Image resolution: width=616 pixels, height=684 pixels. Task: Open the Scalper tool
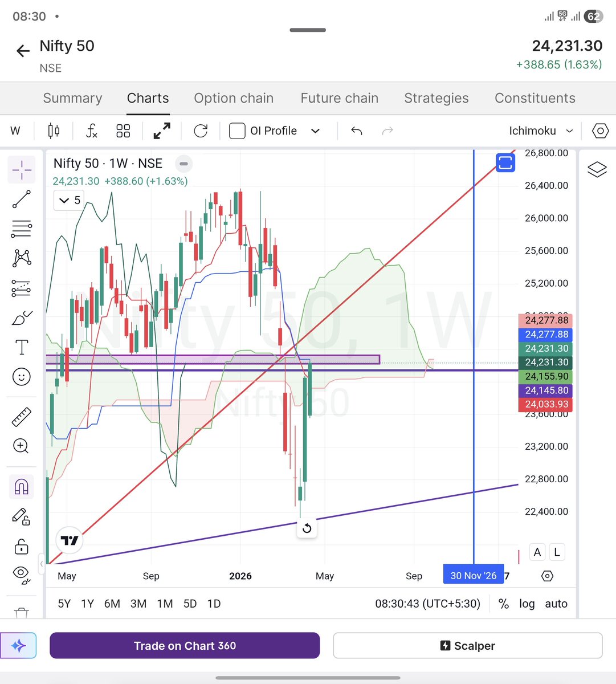(x=467, y=645)
